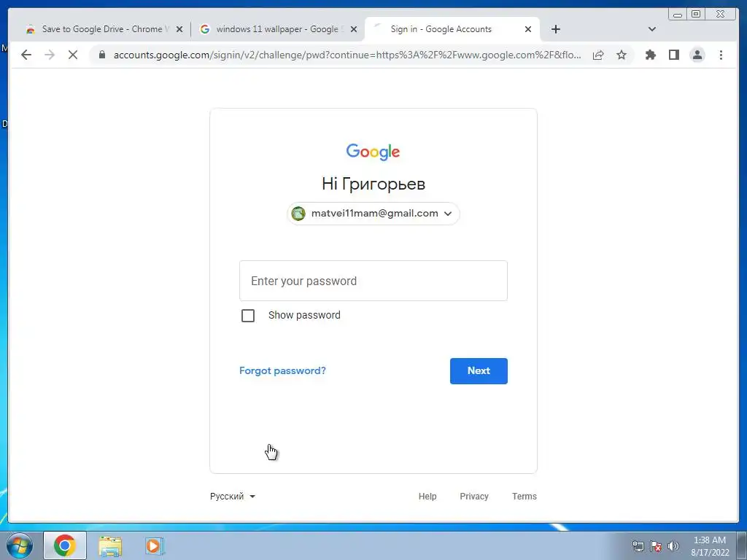This screenshot has height=560, width=747.
Task: Click the Show desktop strip
Action: click(741, 545)
